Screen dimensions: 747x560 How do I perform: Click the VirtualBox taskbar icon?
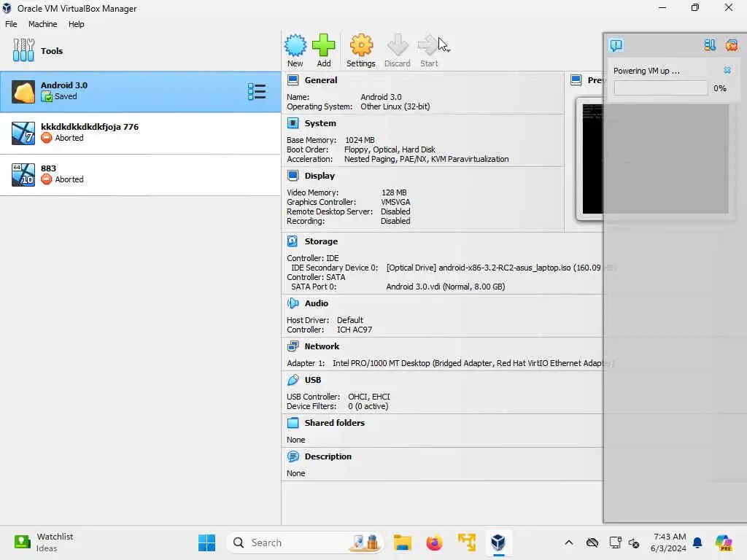[x=498, y=542]
